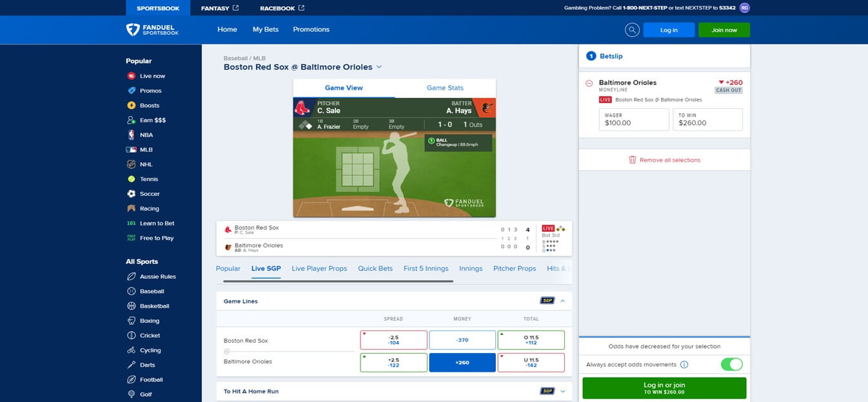Click the Sportsbook top tab
Image resolution: width=868 pixels, height=402 pixels.
tap(158, 8)
